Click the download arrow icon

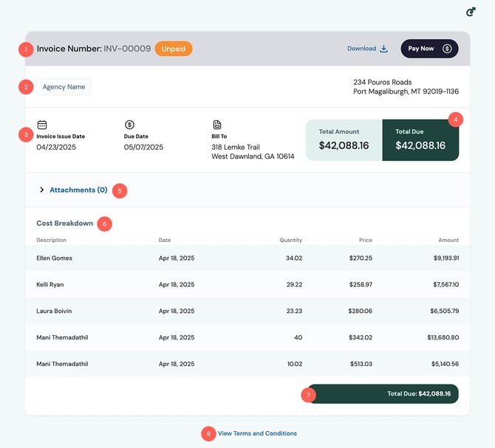(x=384, y=49)
